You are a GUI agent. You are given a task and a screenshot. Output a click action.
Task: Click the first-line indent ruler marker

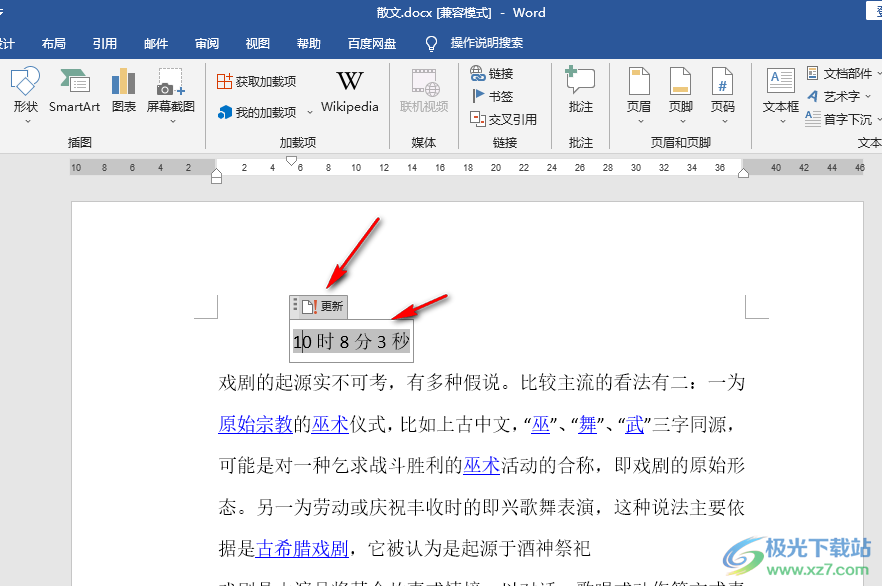coord(291,161)
